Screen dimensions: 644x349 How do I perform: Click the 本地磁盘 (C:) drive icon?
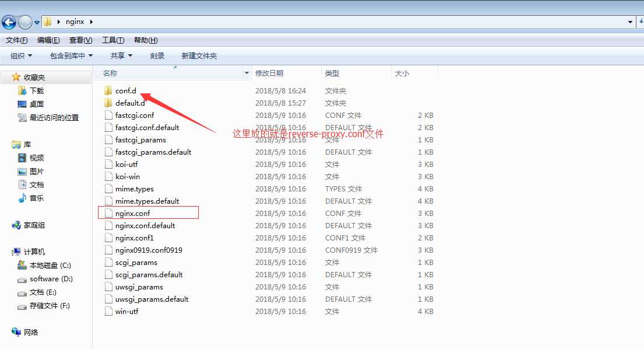pyautogui.click(x=22, y=265)
